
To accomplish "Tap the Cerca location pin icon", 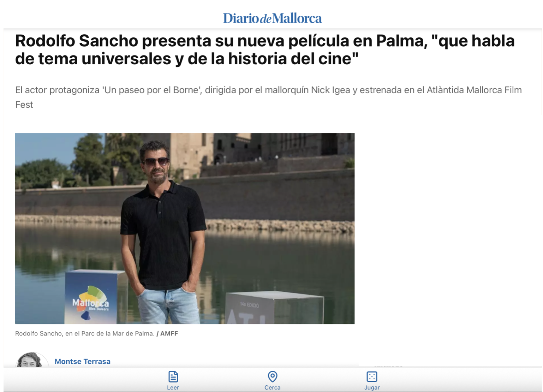I will pyautogui.click(x=272, y=376).
